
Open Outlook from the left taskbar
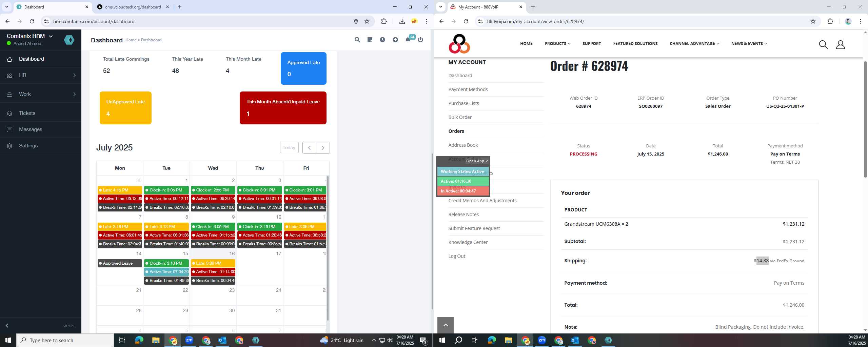point(222,340)
